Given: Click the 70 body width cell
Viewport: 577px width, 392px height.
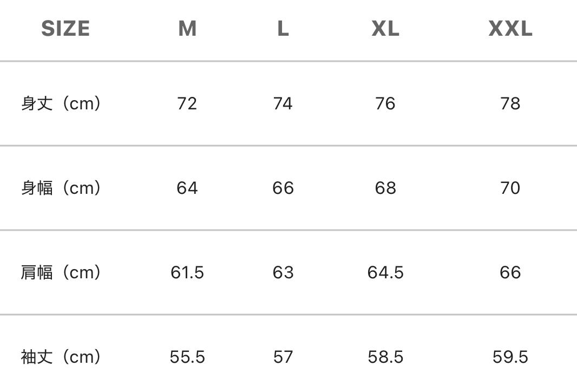Looking at the screenshot, I should click(510, 188).
